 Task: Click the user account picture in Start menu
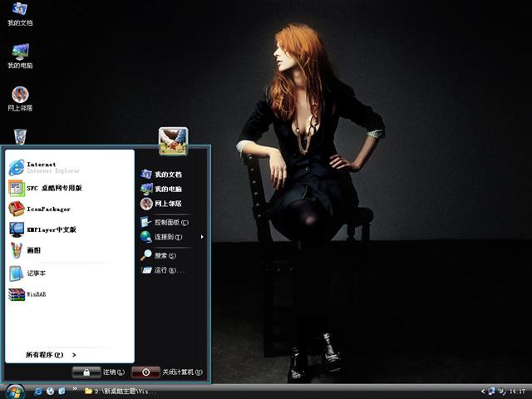click(x=173, y=141)
